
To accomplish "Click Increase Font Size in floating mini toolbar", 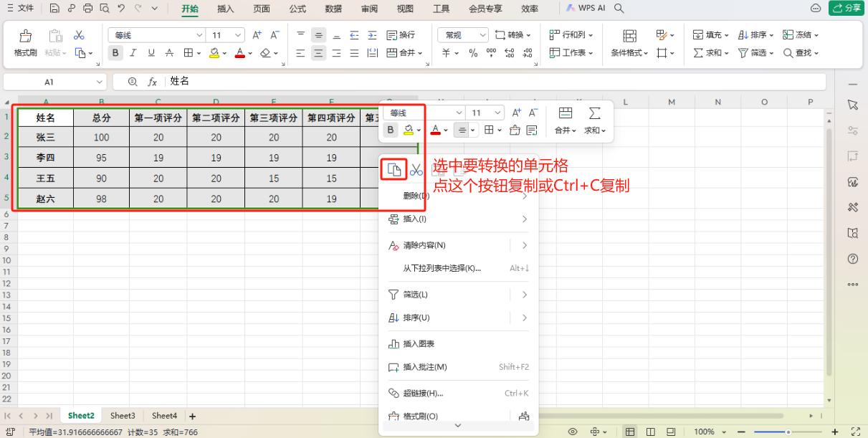I will click(517, 113).
